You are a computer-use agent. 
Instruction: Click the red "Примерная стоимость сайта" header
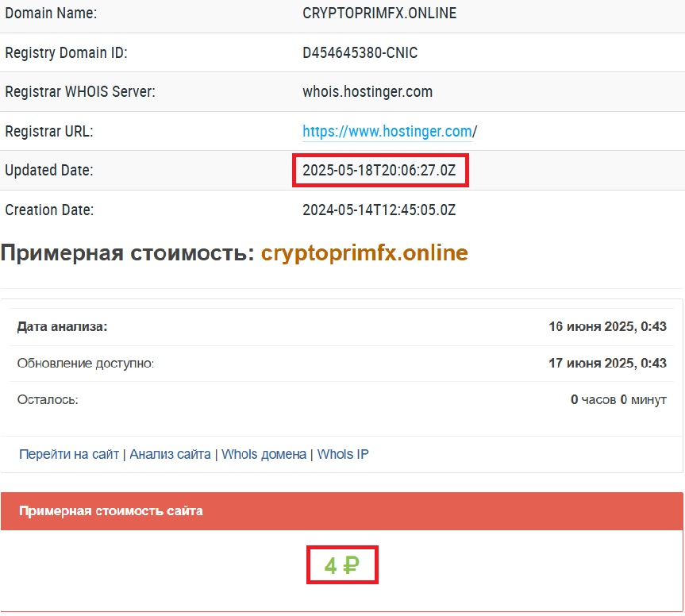pos(110,511)
